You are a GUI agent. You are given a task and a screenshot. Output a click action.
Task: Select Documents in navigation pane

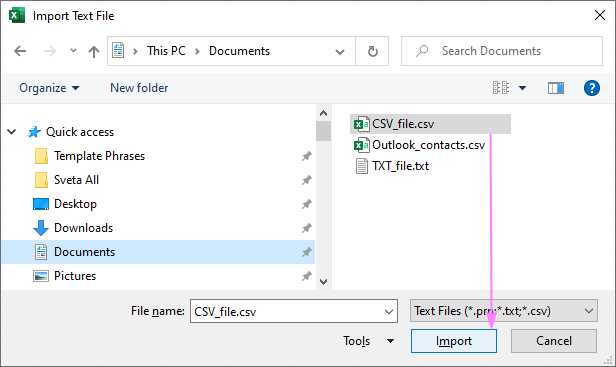pyautogui.click(x=158, y=252)
